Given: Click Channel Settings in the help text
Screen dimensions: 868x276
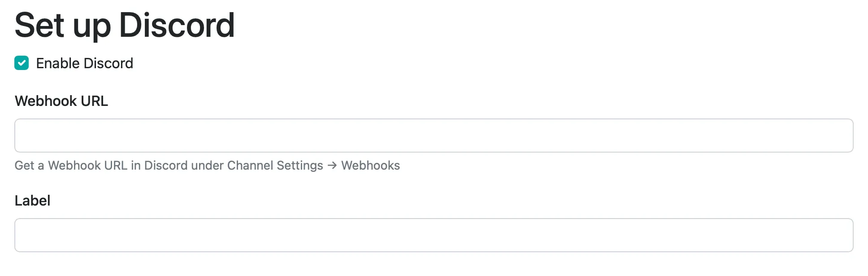Looking at the screenshot, I should pos(275,166).
